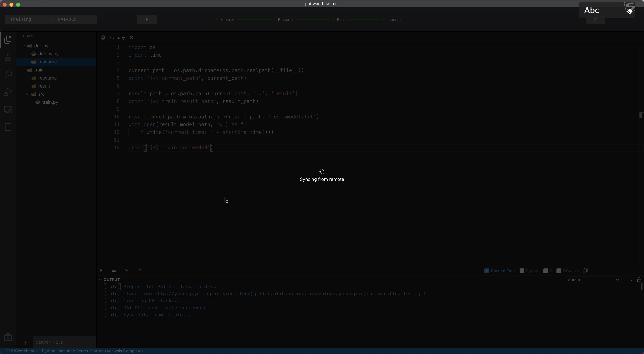Open train.py in the file tree
The image size is (644, 354).
pyautogui.click(x=50, y=102)
